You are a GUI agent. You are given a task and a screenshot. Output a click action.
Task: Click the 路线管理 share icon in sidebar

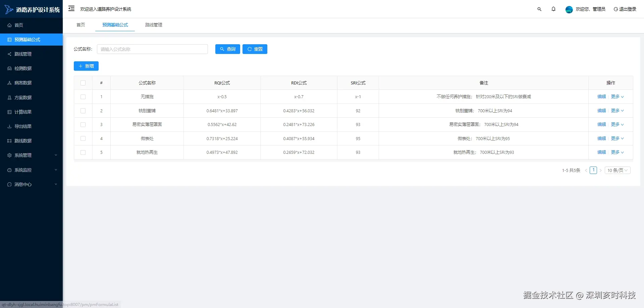9,54
